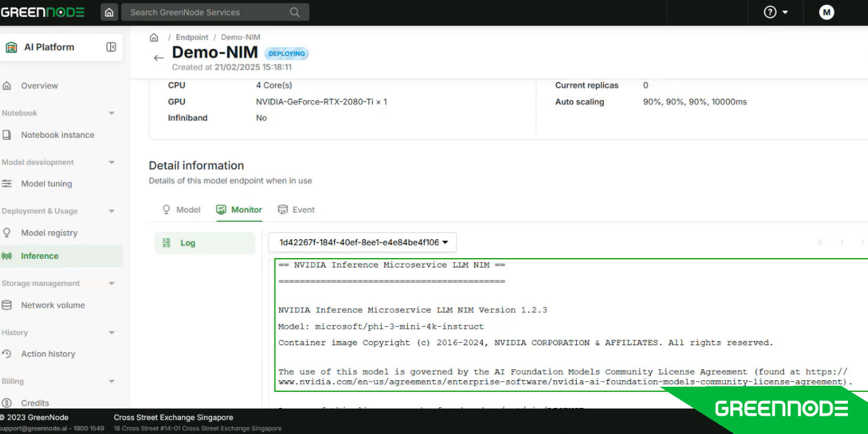Click the Endpoint breadcrumb link
This screenshot has width=868, height=434.
[192, 37]
